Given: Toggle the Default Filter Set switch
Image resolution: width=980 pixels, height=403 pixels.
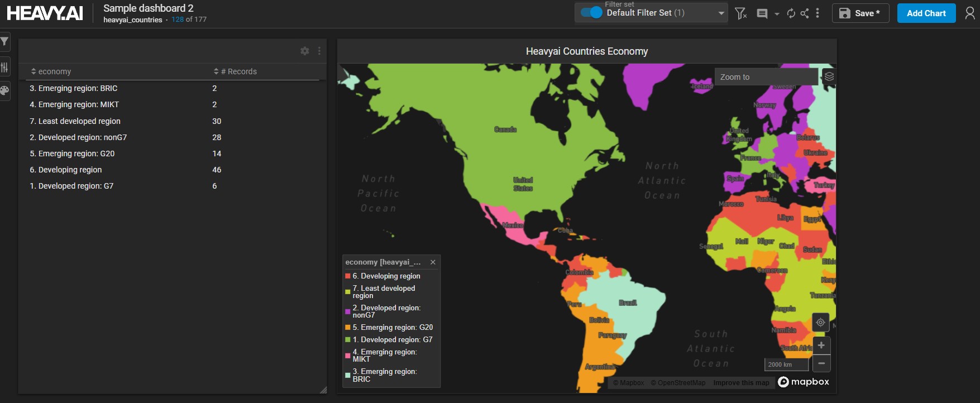Looking at the screenshot, I should point(591,12).
